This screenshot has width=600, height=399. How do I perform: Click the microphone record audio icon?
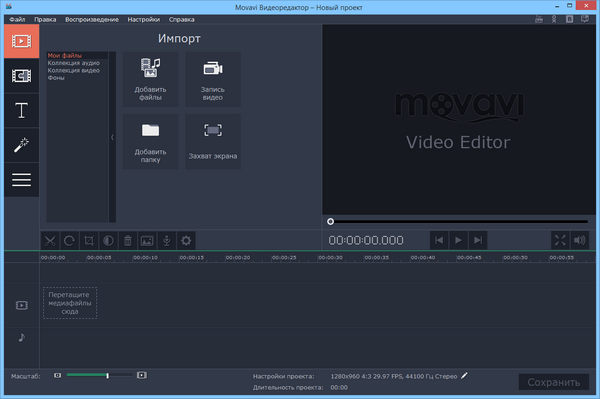[x=166, y=241]
